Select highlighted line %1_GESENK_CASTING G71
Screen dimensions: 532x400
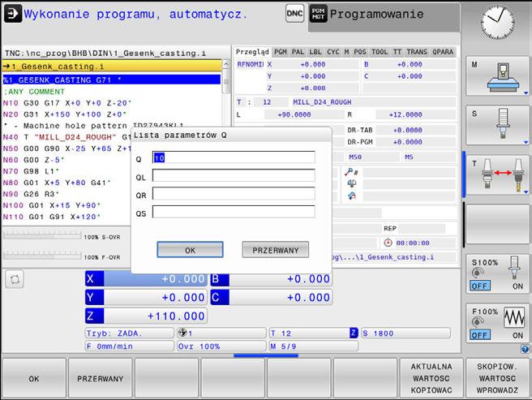click(112, 80)
